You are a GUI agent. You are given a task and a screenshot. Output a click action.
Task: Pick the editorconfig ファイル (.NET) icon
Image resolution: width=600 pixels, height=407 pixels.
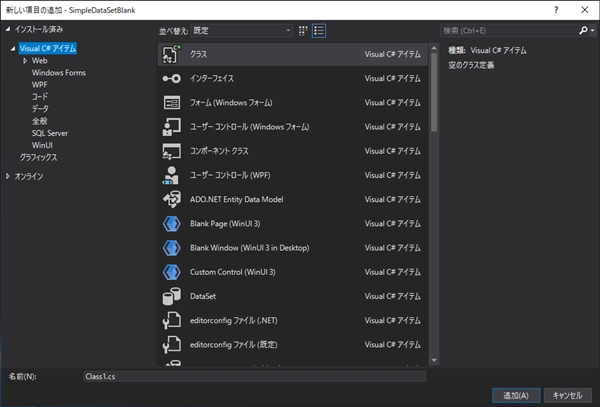[171, 321]
